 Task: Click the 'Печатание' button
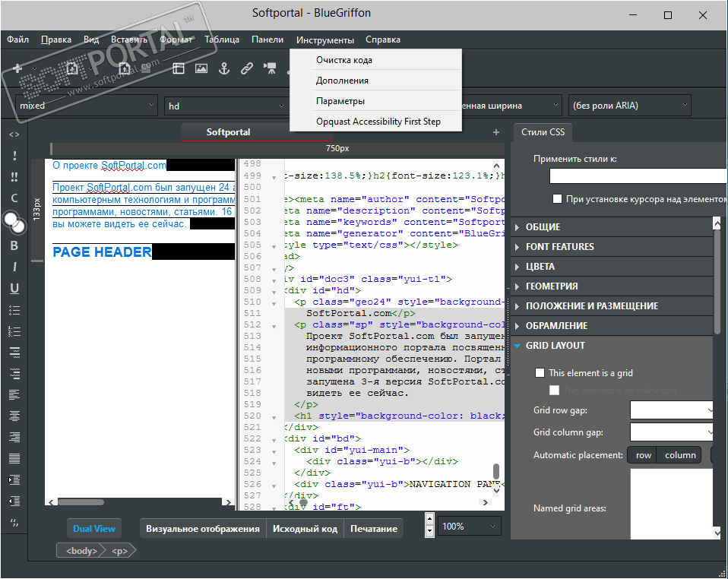374,528
